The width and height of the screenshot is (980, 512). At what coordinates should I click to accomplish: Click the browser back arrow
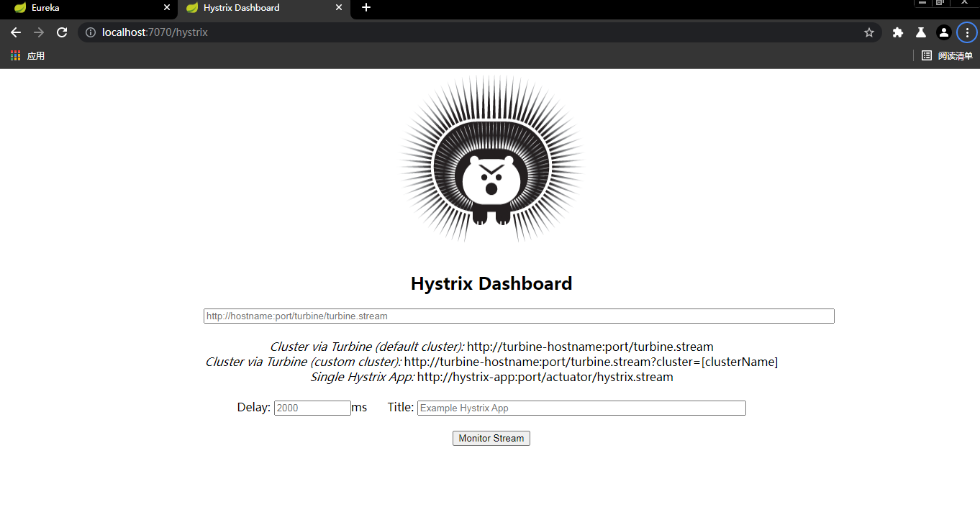click(16, 32)
